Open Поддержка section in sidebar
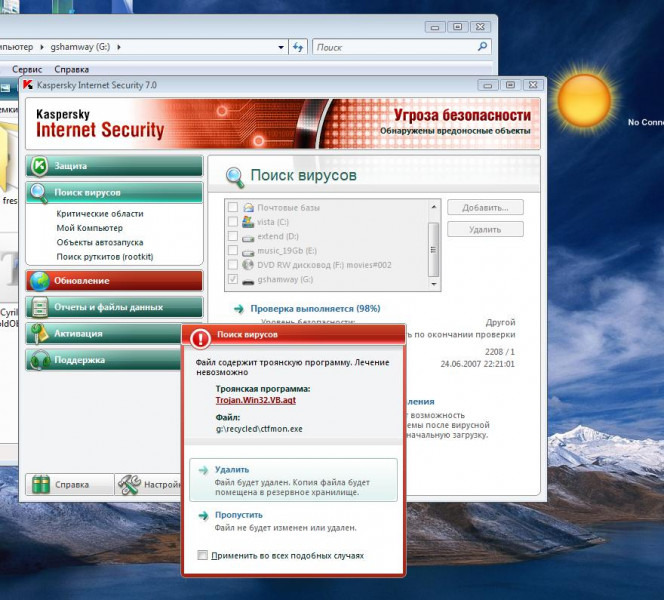Image resolution: width=664 pixels, height=600 pixels. [106, 360]
